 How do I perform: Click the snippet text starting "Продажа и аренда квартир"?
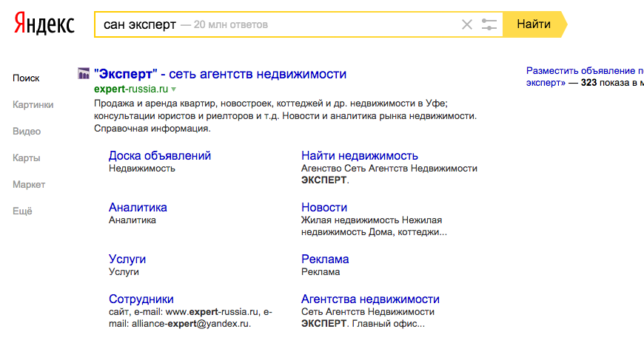[x=286, y=116]
